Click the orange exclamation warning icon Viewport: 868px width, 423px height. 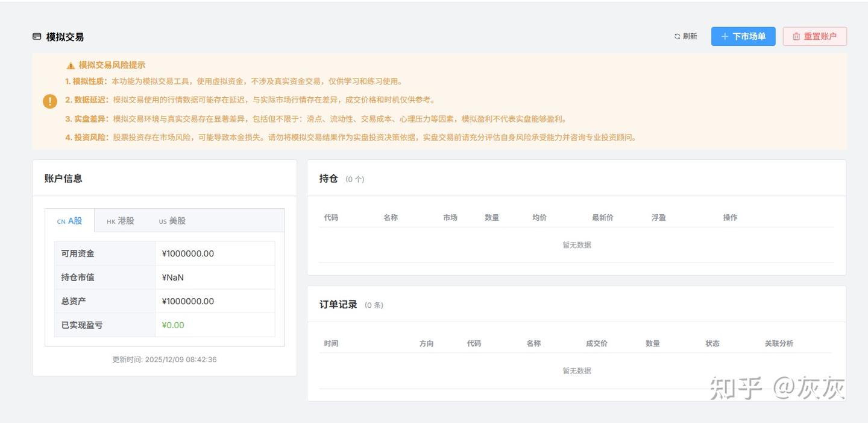click(x=49, y=101)
